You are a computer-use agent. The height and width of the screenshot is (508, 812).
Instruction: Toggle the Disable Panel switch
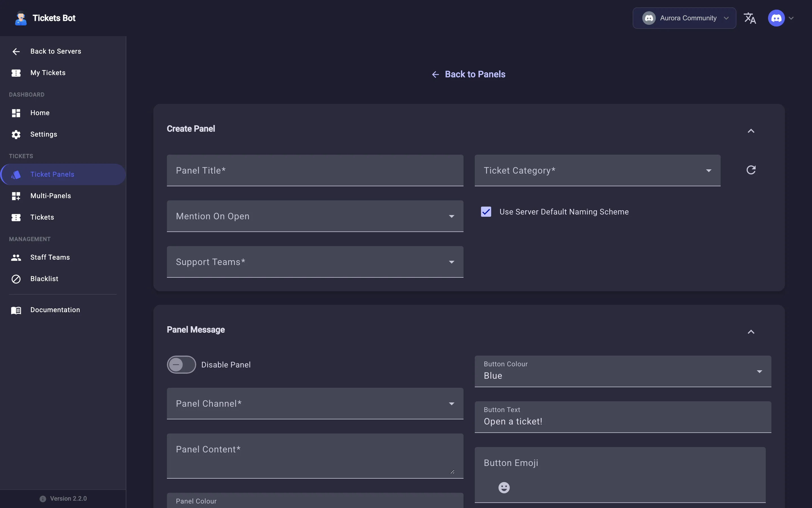point(182,365)
